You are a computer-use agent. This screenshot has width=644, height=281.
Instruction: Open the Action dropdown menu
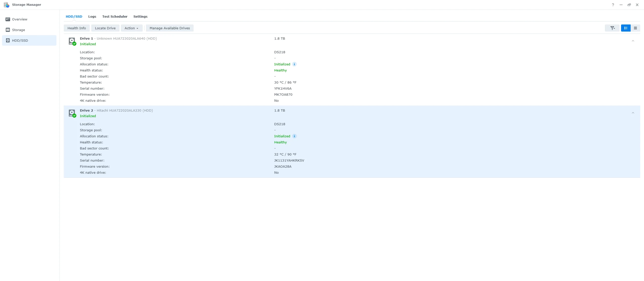(x=132, y=28)
